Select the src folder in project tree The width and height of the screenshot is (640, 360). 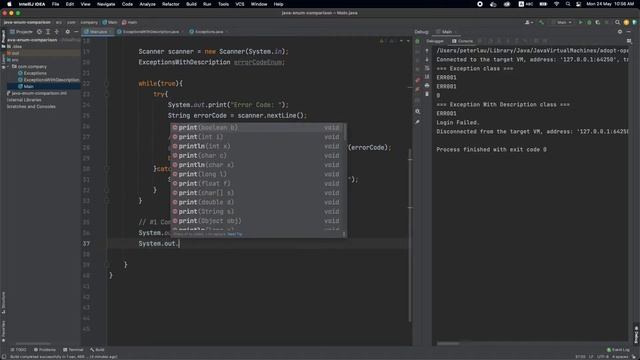(15, 60)
